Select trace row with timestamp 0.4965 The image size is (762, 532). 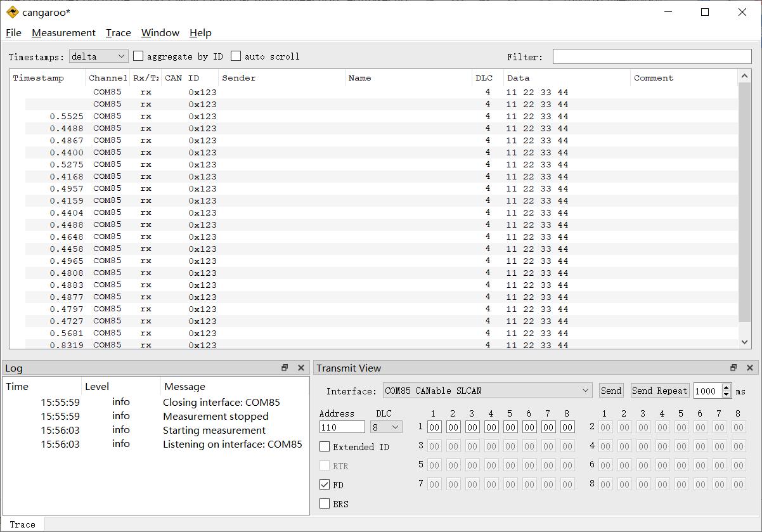coord(382,261)
